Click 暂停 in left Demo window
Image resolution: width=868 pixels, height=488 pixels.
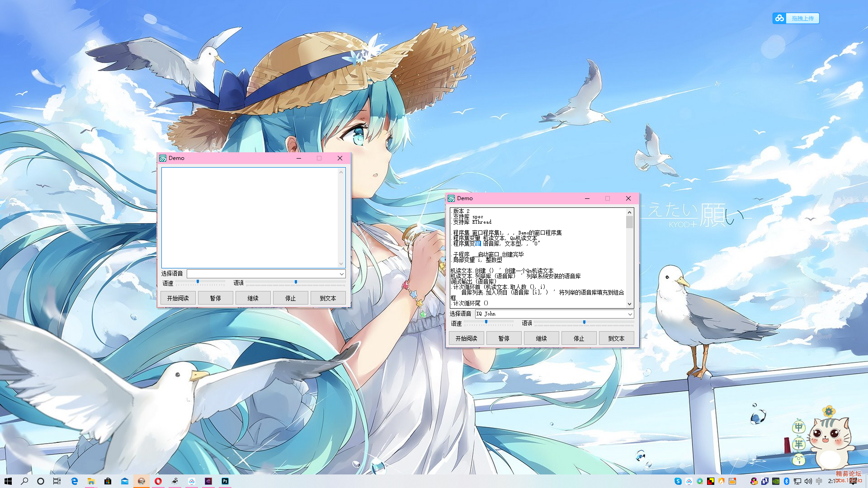coord(215,298)
